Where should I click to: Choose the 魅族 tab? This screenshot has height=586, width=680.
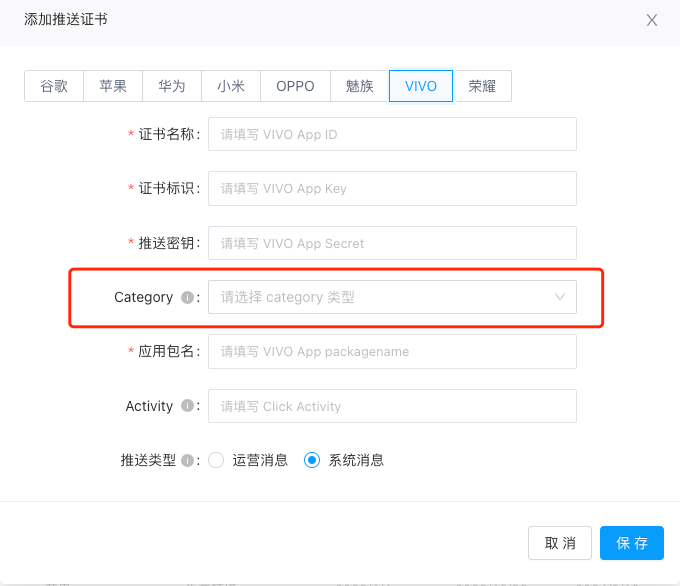[359, 86]
